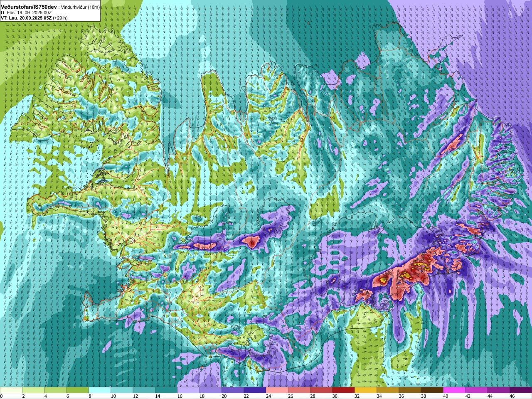The width and height of the screenshot is (532, 399).
Task: Choose the 22–24 deep indigo legend swatch
Action: (255, 390)
